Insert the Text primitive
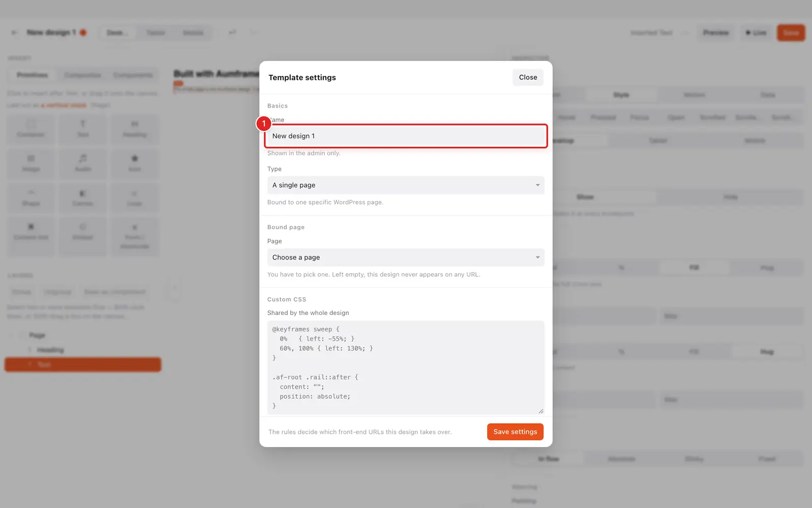 coord(83,129)
